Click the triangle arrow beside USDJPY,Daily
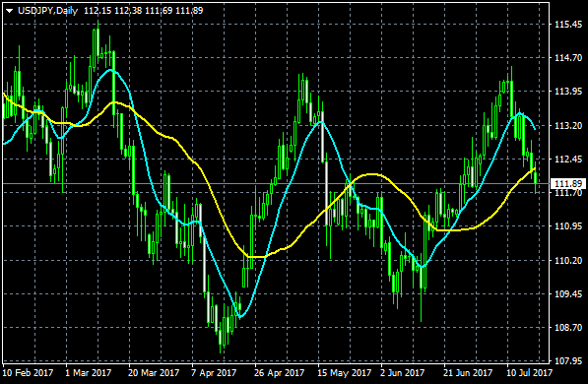The image size is (588, 384). tap(10, 11)
